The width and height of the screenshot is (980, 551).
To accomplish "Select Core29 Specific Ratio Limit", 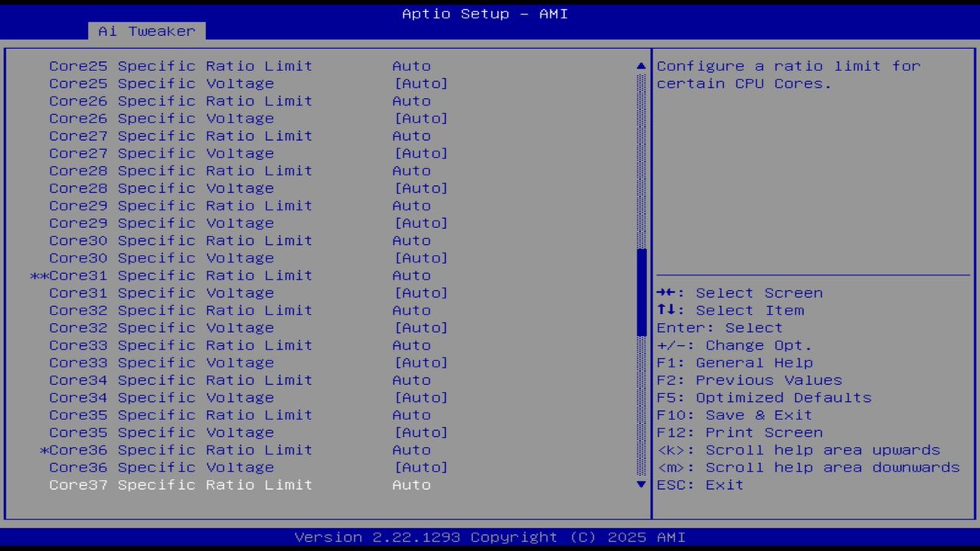I will coord(180,205).
